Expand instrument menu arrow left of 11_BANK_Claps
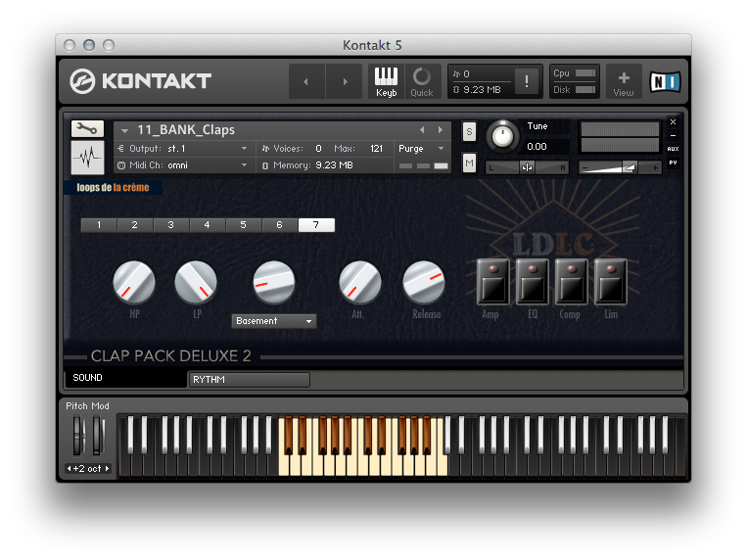Image resolution: width=747 pixels, height=560 pixels. pos(124,130)
